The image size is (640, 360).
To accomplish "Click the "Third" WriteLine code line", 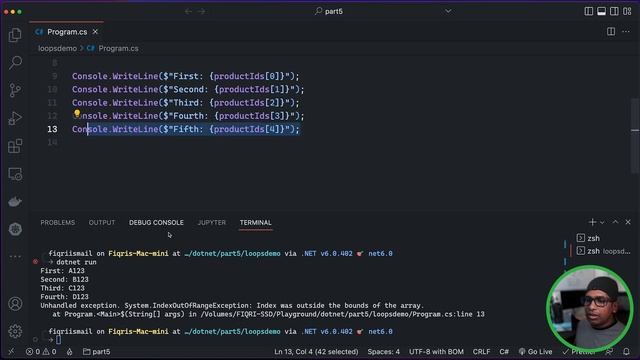I will click(x=186, y=102).
